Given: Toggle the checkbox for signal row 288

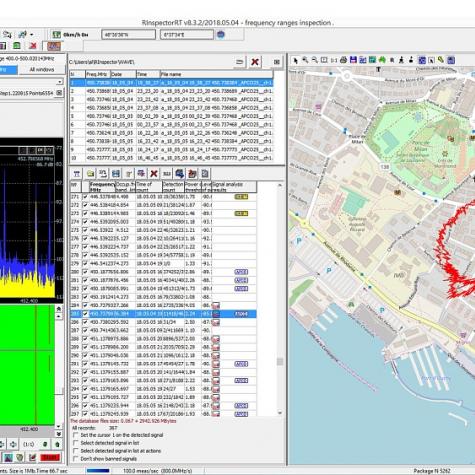Looking at the screenshot, I should [85, 339].
